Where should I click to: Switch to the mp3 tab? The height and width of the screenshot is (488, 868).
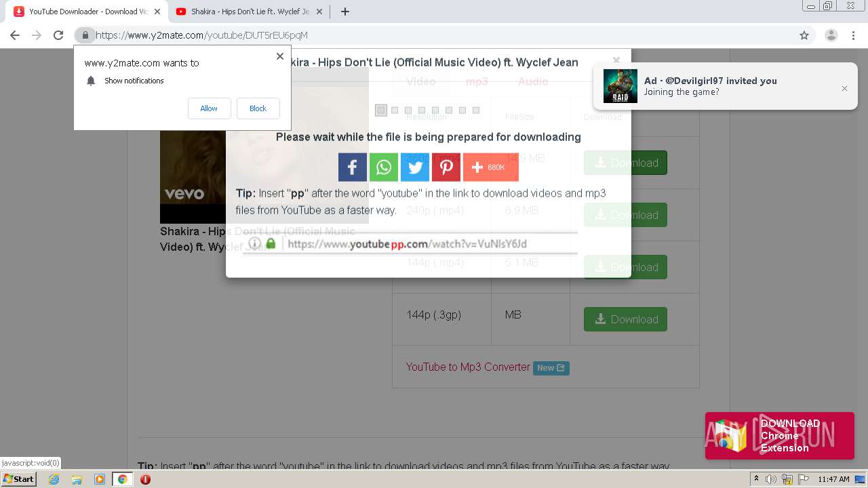pos(477,81)
